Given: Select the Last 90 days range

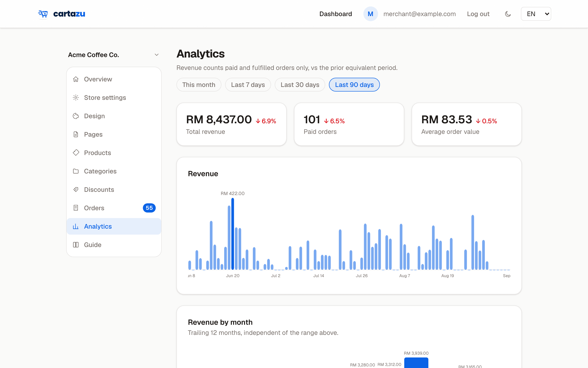Looking at the screenshot, I should tap(354, 85).
